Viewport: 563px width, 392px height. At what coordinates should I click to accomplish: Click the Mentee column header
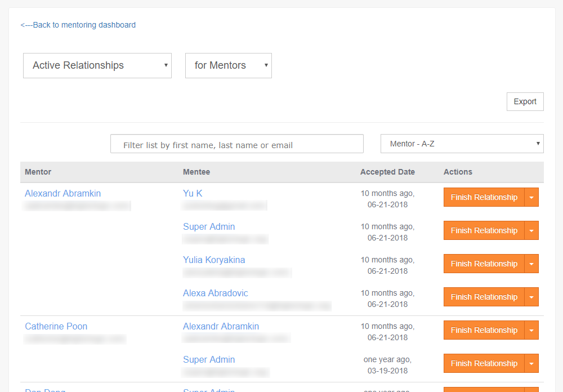point(196,172)
